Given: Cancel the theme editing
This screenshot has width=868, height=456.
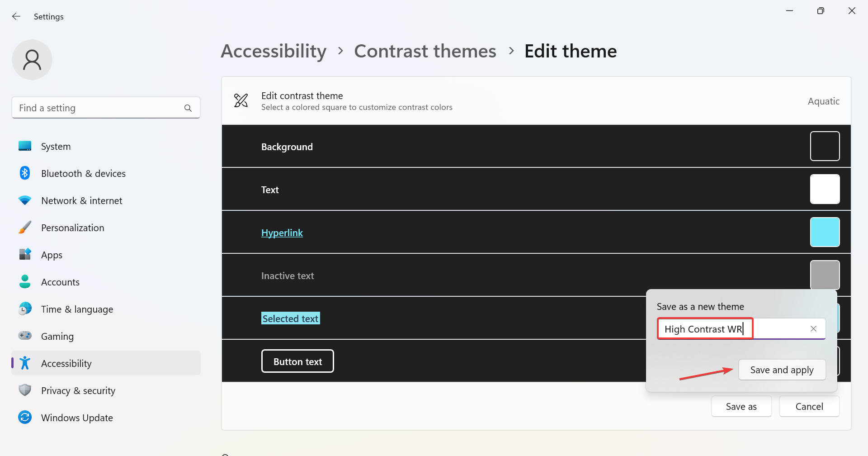Looking at the screenshot, I should coord(809,406).
